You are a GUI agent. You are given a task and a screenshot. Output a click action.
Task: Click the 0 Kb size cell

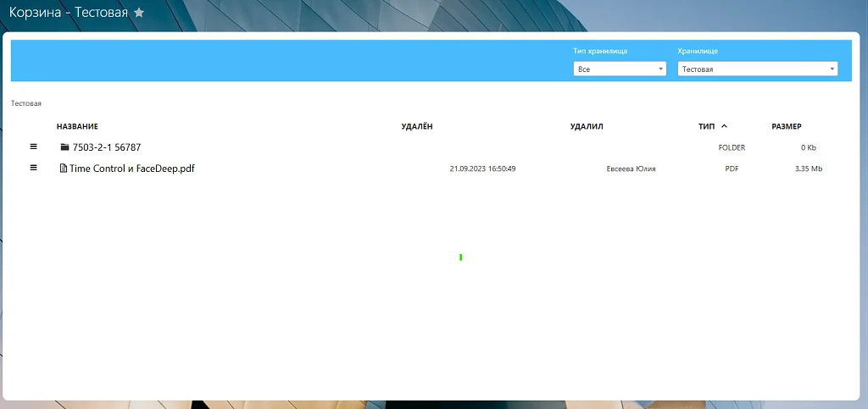pos(808,147)
